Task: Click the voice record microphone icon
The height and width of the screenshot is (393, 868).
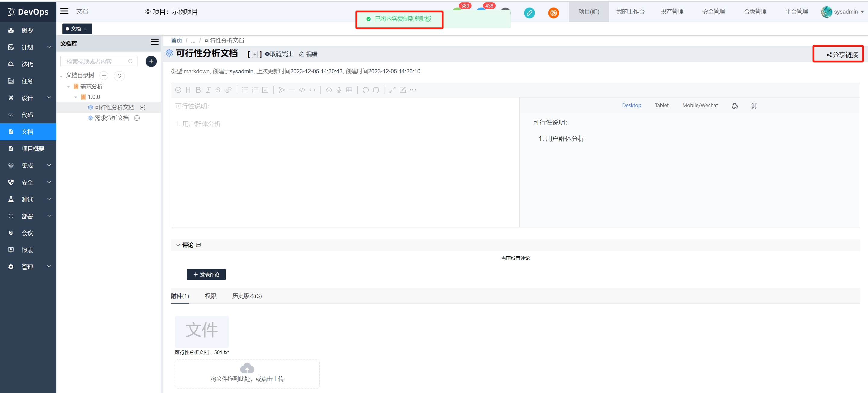Action: click(339, 90)
